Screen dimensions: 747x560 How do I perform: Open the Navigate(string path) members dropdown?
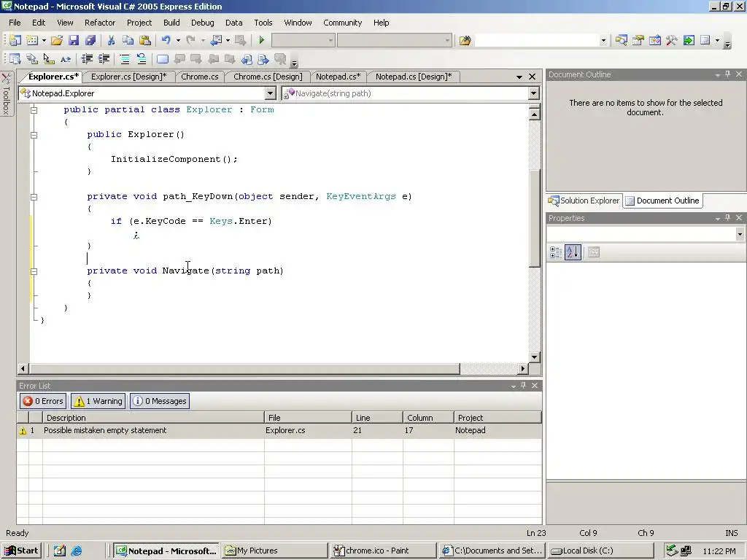coord(533,93)
